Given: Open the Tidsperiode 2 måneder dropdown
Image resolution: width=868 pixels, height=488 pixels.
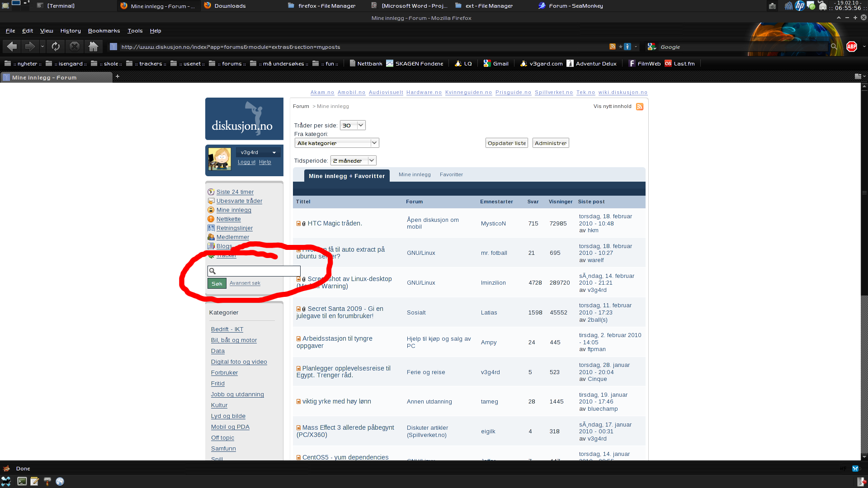Looking at the screenshot, I should tap(354, 160).
